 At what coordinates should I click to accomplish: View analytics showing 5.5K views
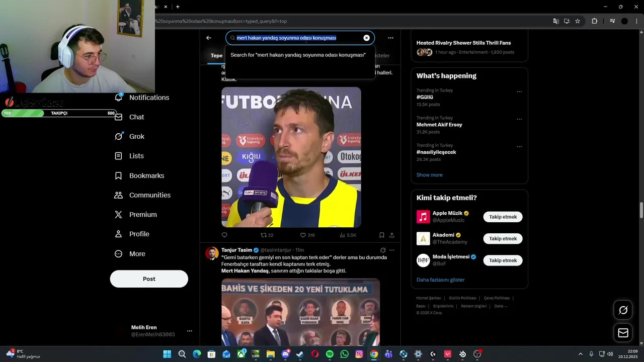pyautogui.click(x=348, y=235)
